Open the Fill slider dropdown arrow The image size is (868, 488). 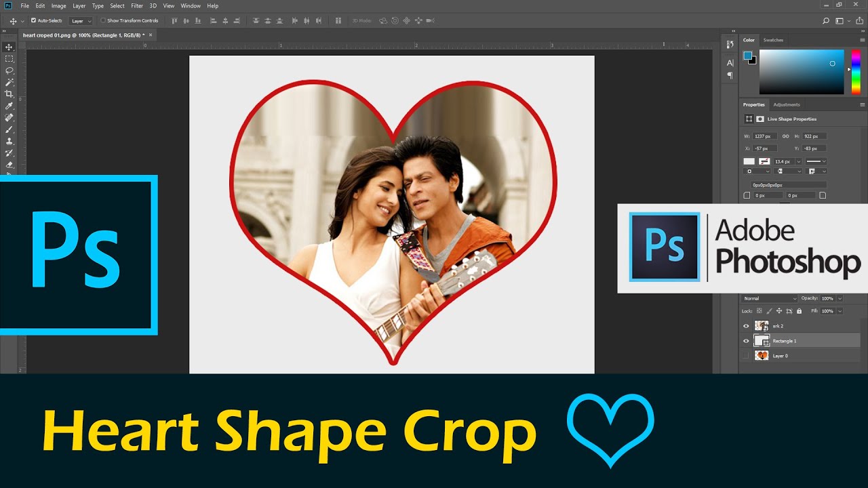pyautogui.click(x=840, y=311)
